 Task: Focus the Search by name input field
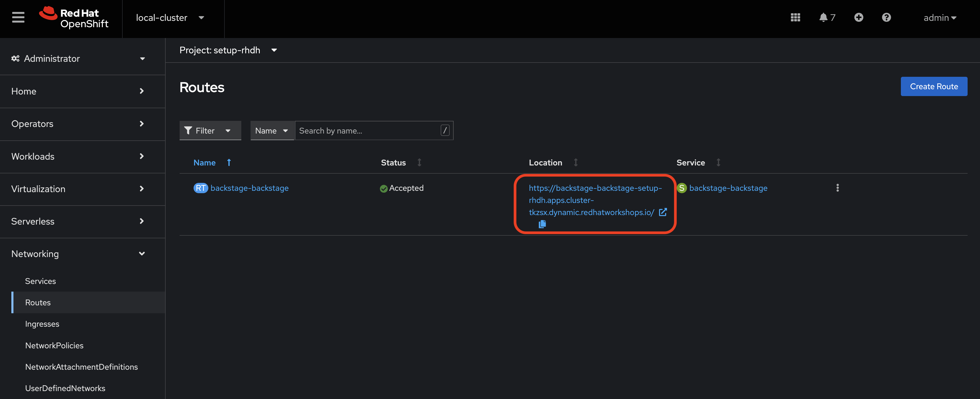(374, 131)
